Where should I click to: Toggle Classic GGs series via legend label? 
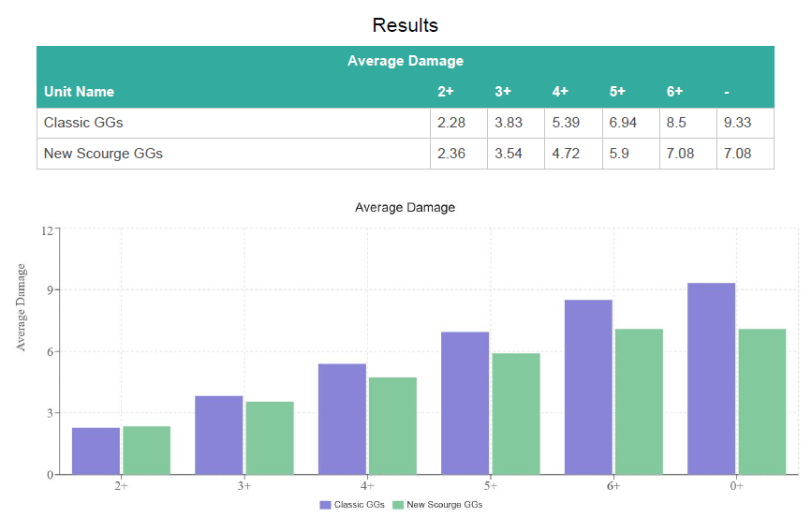[359, 505]
